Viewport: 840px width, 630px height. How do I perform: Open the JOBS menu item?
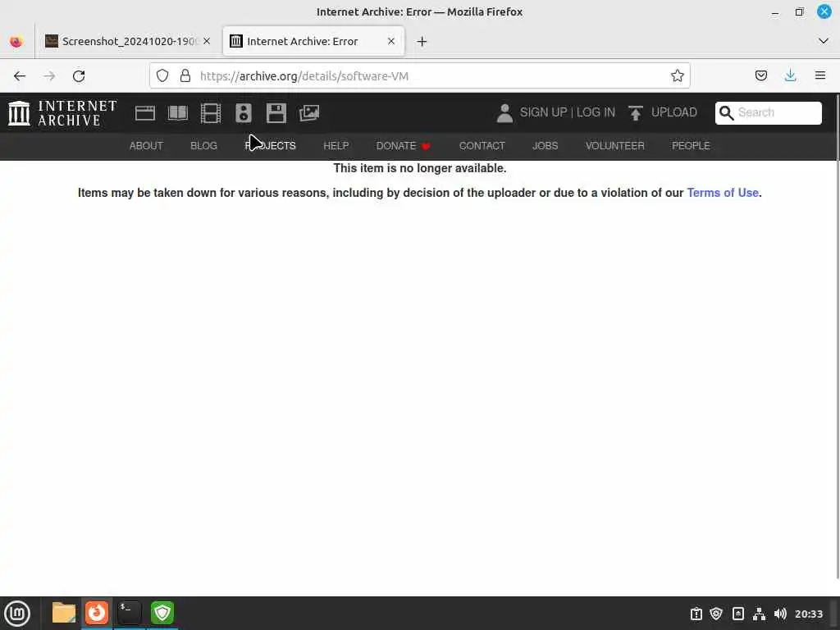click(x=545, y=146)
